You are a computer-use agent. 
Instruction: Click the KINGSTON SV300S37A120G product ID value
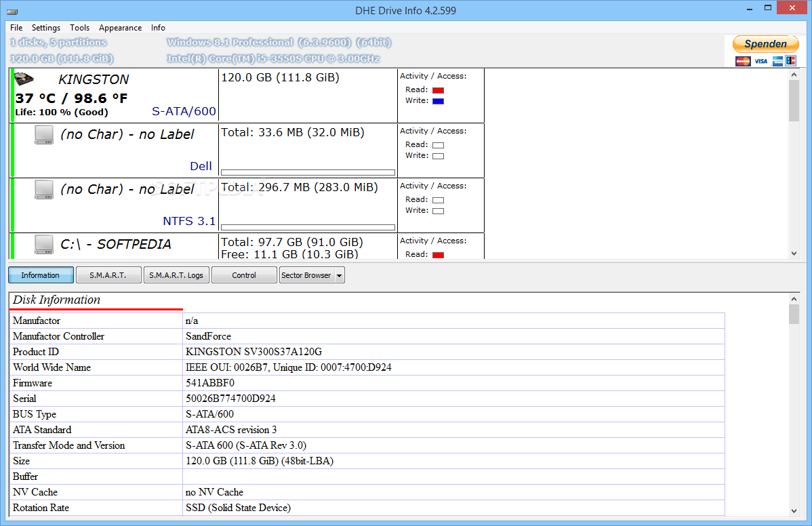coord(253,352)
